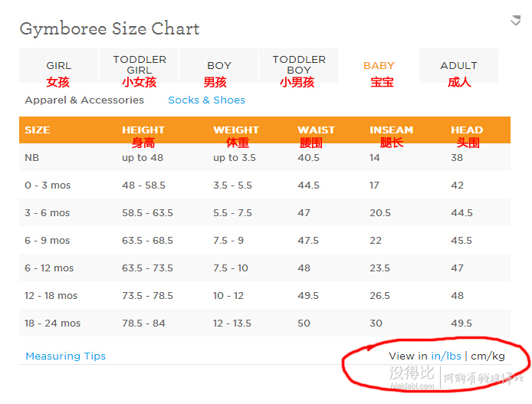Select the BOY size tab
This screenshot has height=404, width=532.
(218, 65)
